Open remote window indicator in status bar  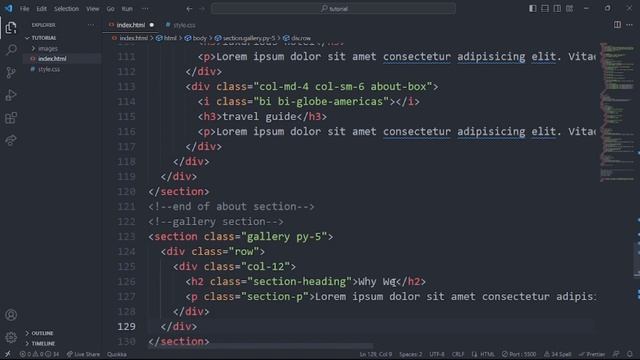coord(7,354)
